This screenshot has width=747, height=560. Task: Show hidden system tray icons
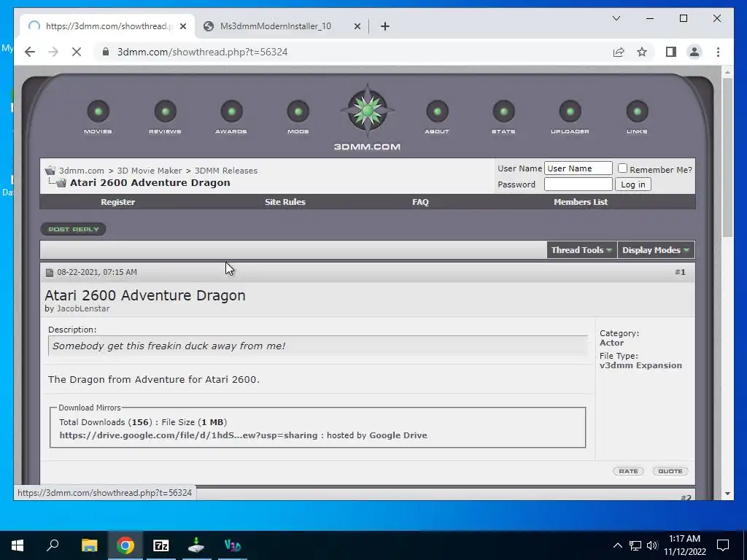tap(617, 545)
